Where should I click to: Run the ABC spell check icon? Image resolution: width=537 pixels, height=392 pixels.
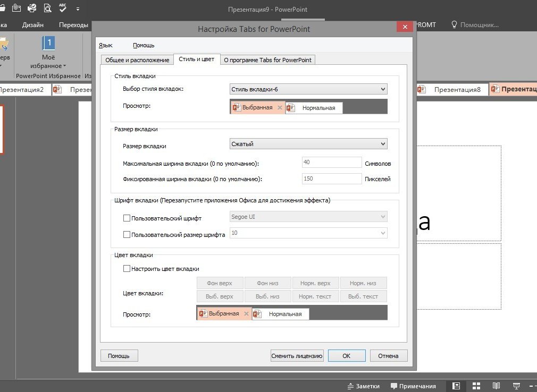[63, 7]
